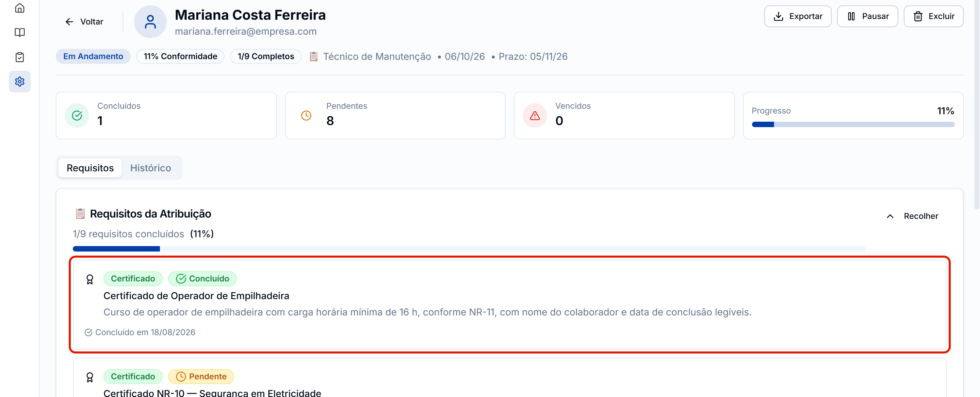Click the page vertical scrollbar

click(977, 104)
